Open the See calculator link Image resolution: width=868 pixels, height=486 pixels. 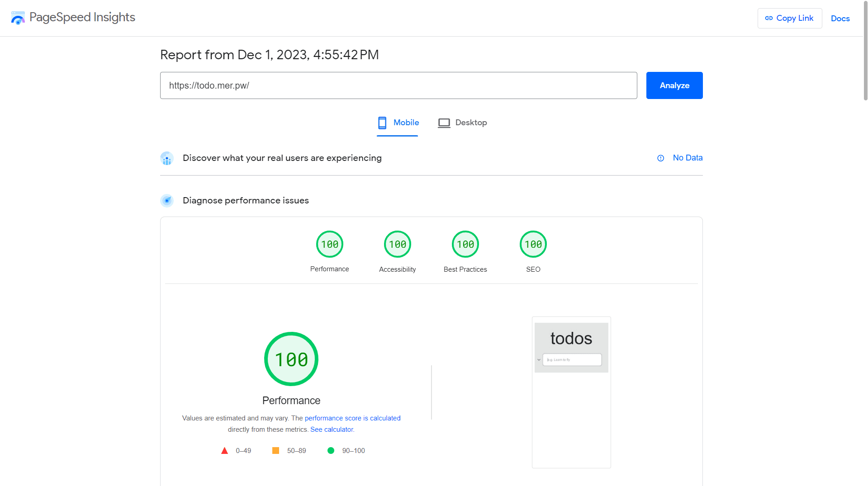coord(332,429)
